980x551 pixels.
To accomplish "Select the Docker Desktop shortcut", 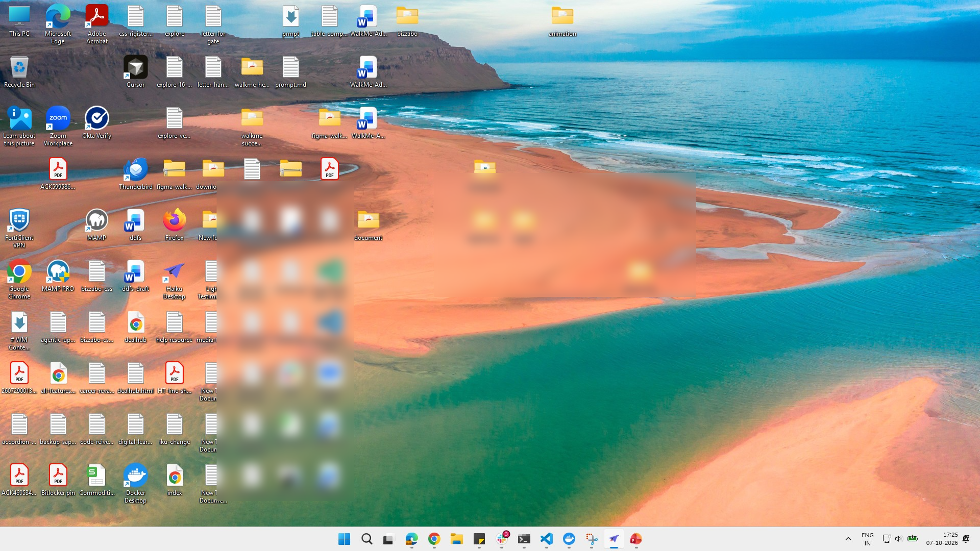I will coord(135,484).
